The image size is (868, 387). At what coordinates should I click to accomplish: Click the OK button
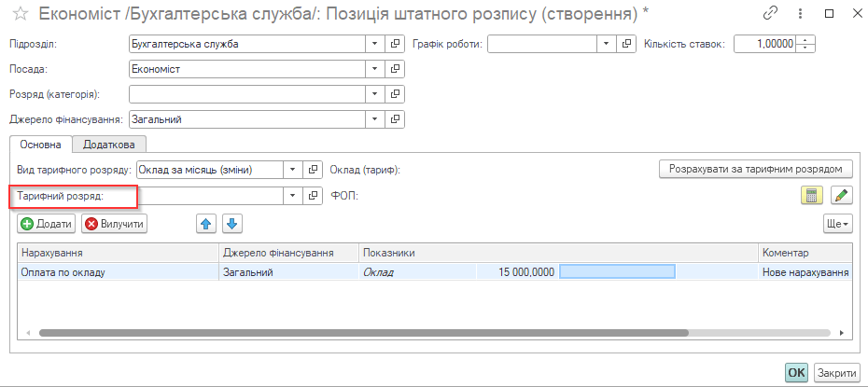796,373
